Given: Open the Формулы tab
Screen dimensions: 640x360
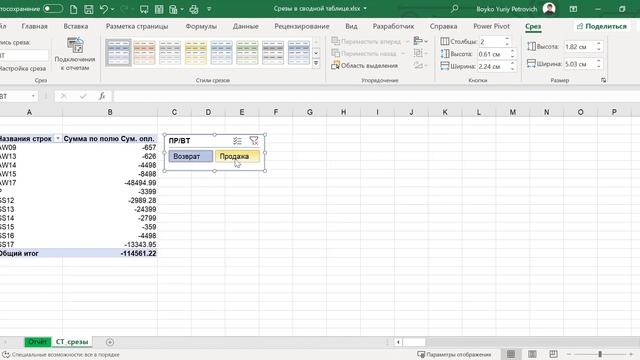Looking at the screenshot, I should click(201, 26).
